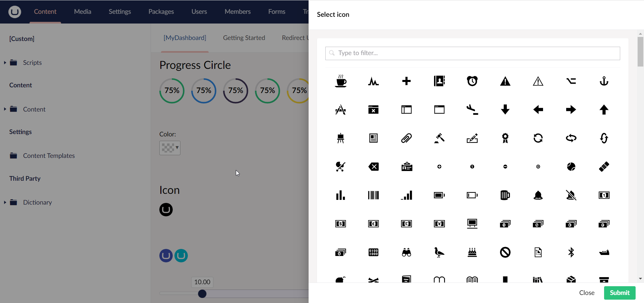The height and width of the screenshot is (303, 644).
Task: Choose the binoculars icon
Action: click(x=407, y=252)
